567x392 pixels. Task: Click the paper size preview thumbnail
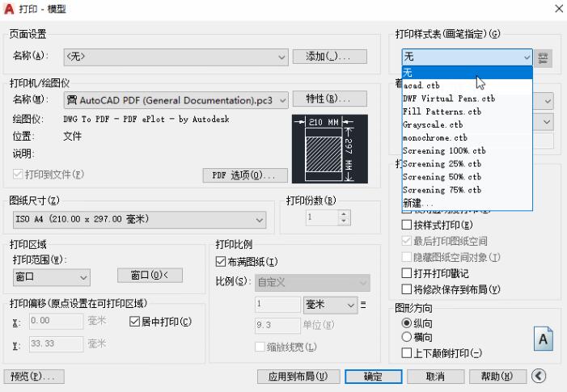coord(330,149)
